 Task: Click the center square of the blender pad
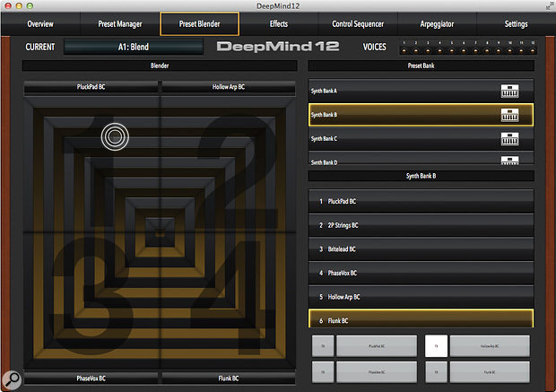[160, 232]
